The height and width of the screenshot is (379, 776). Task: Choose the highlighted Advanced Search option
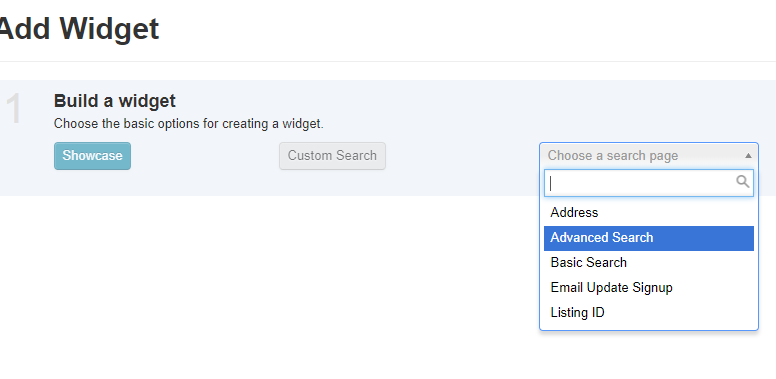coord(649,238)
